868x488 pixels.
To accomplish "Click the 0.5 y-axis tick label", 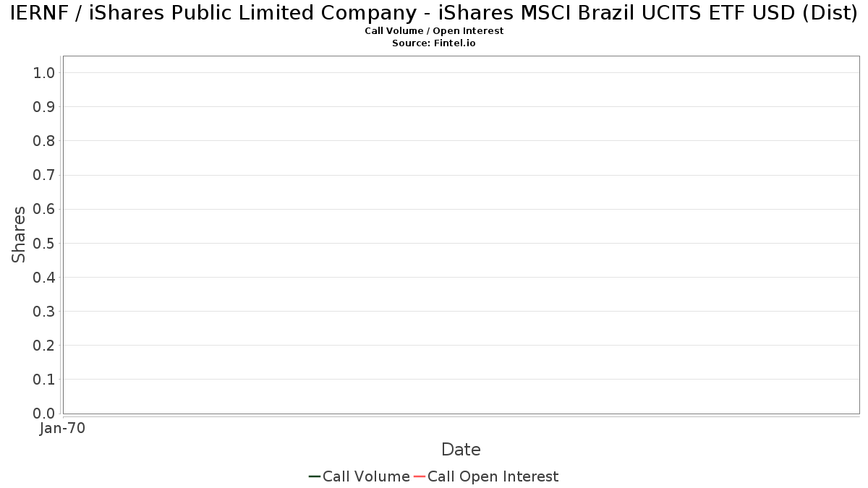I will (x=44, y=243).
